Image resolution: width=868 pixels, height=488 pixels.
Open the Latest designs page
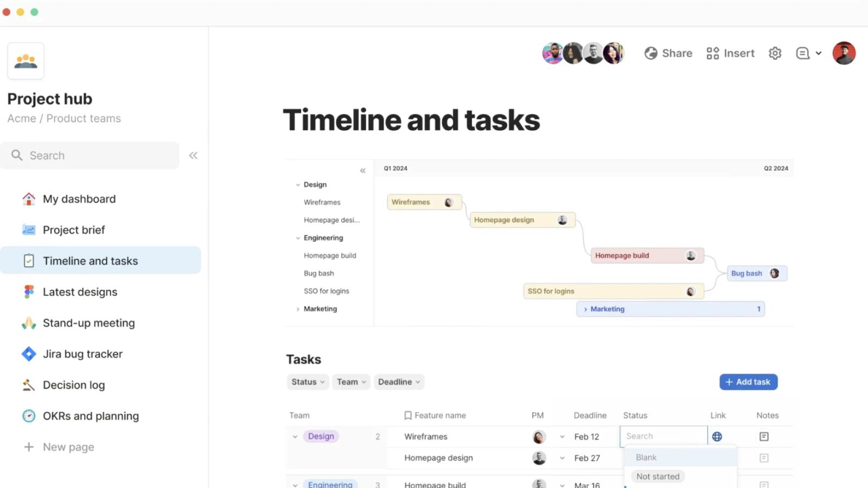click(80, 292)
